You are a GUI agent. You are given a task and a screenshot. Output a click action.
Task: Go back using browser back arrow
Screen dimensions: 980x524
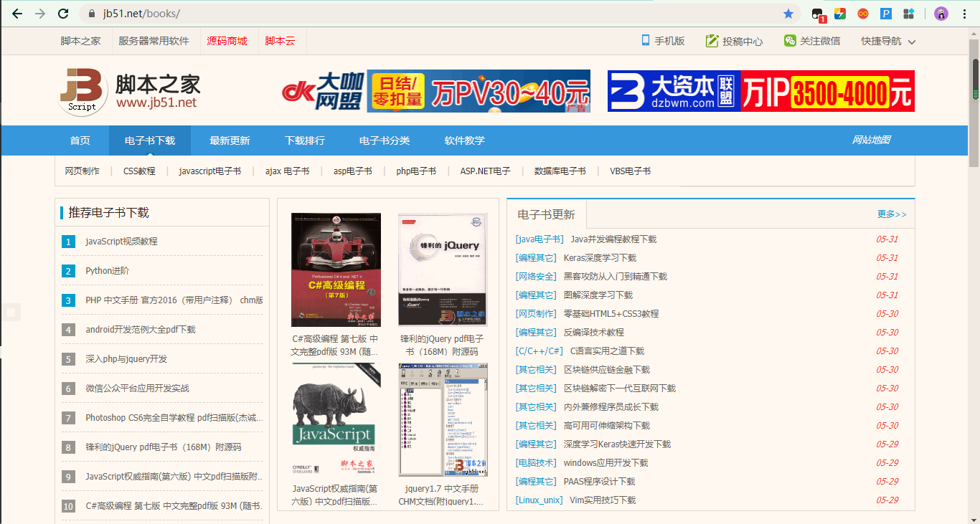tap(17, 14)
